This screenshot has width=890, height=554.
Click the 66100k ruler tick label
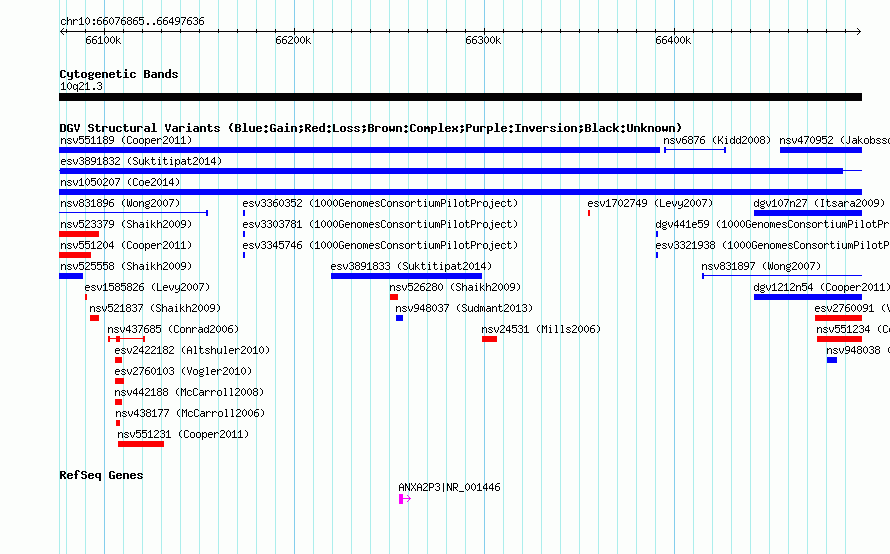tap(103, 40)
